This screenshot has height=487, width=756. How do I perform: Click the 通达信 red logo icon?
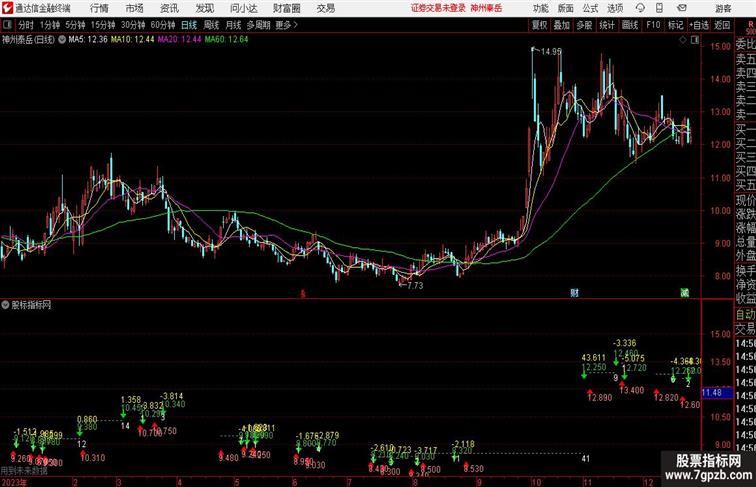pos(7,8)
